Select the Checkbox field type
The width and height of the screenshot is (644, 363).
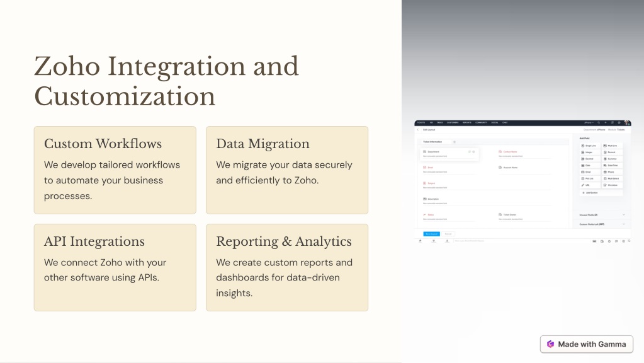pyautogui.click(x=612, y=185)
